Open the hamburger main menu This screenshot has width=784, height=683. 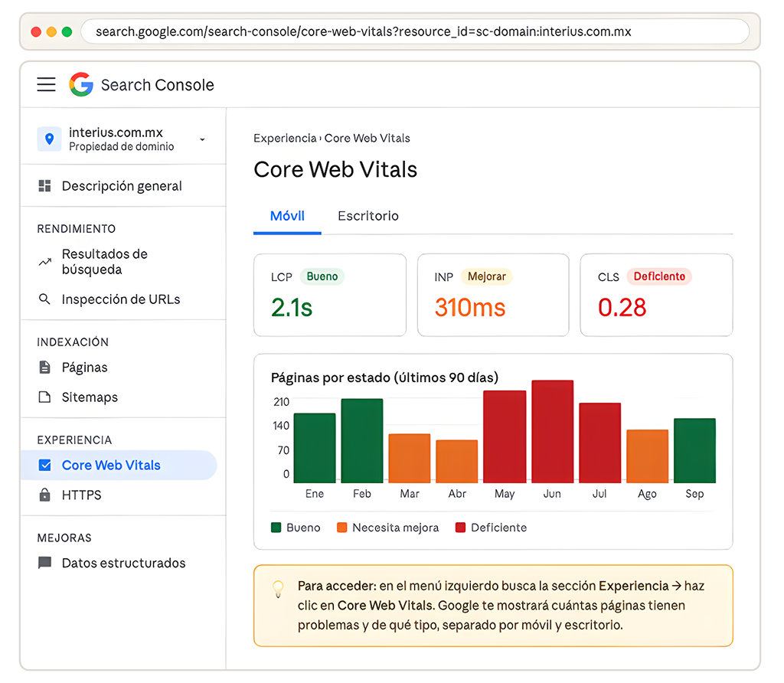point(47,85)
